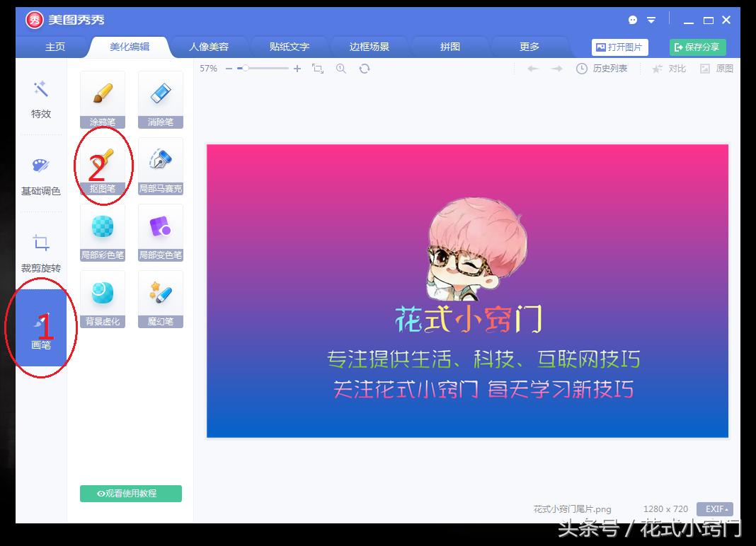Select the 魔幻笔 magic pen tool
This screenshot has width=756, height=546.
[160, 296]
